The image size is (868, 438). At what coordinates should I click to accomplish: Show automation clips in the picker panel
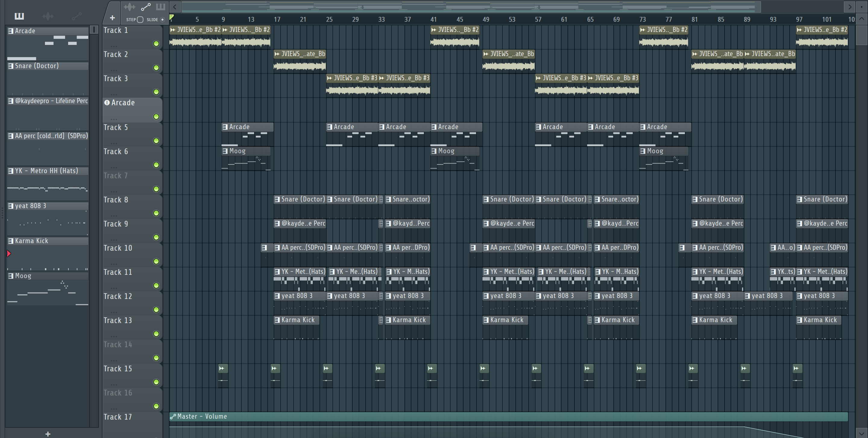click(77, 16)
